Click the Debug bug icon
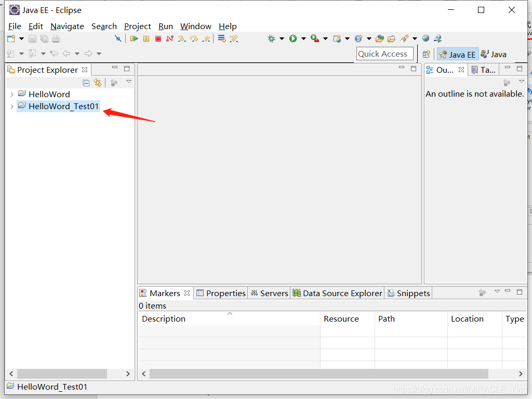 click(271, 38)
